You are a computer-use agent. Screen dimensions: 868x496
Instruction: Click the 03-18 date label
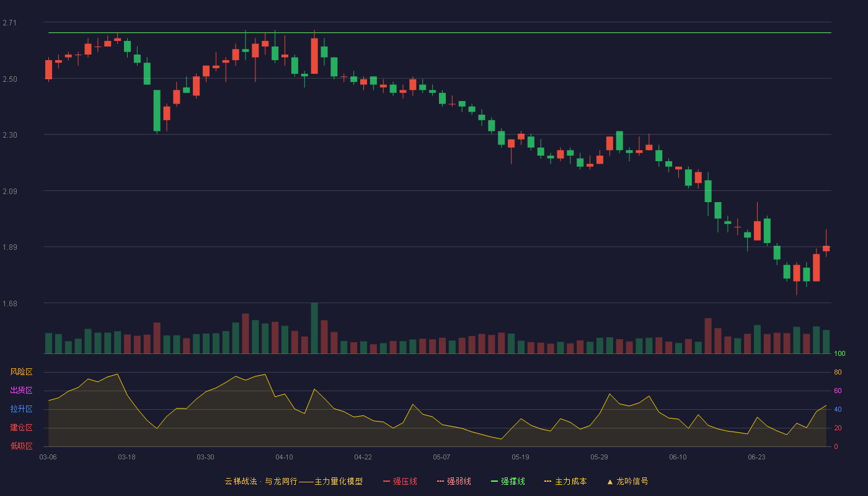click(x=126, y=457)
